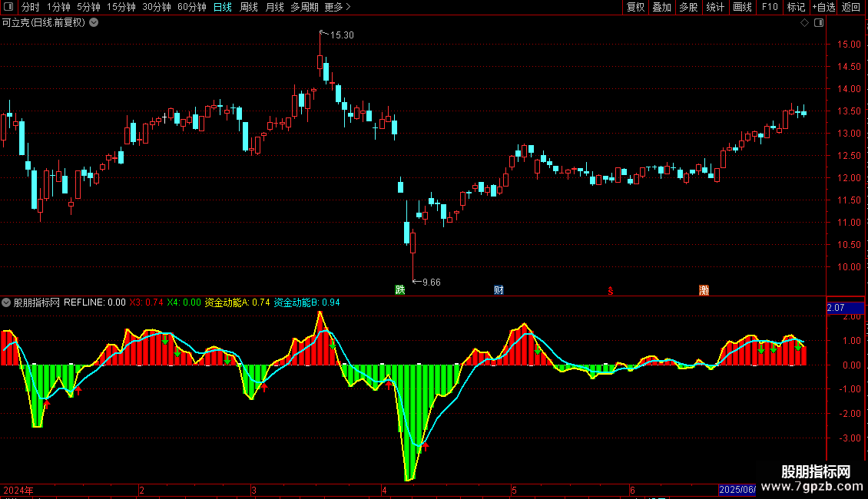This screenshot has height=499, width=868.
Task: Click the X4: 0.00 legend value
Action: point(184,302)
